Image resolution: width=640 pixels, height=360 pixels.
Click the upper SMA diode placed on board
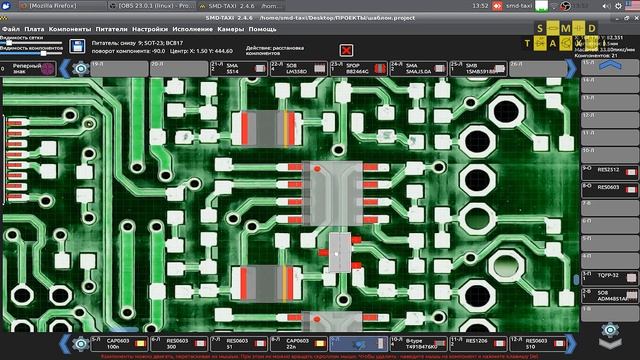(268, 129)
